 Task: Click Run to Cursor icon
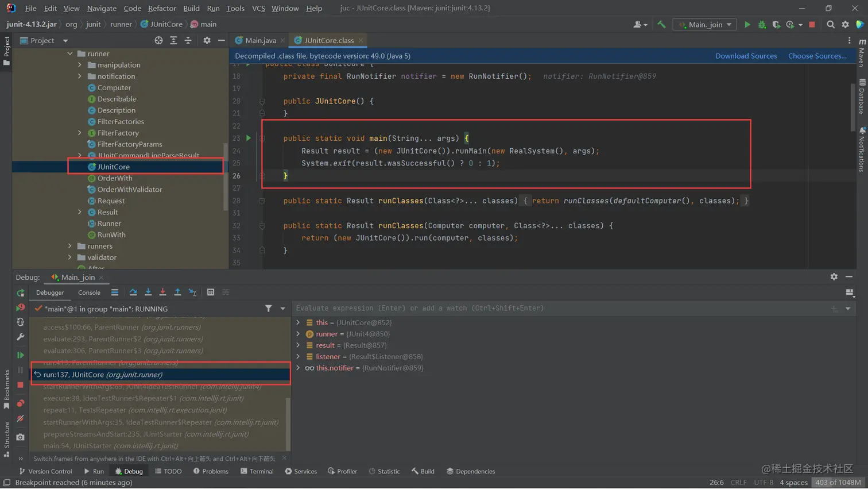pos(192,292)
